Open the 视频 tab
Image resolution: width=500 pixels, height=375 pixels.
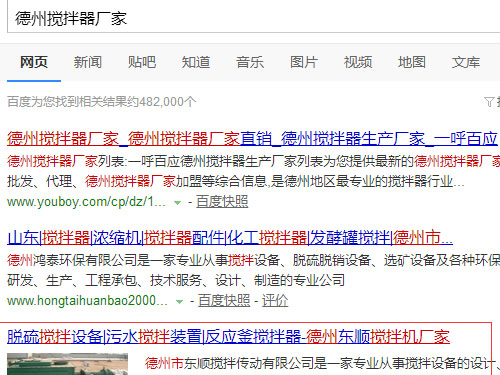358,62
